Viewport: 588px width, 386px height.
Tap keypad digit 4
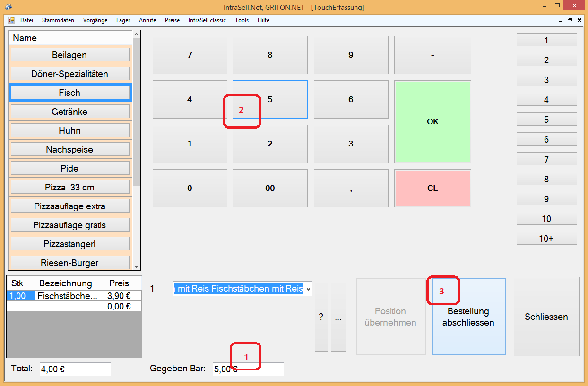[x=190, y=99]
